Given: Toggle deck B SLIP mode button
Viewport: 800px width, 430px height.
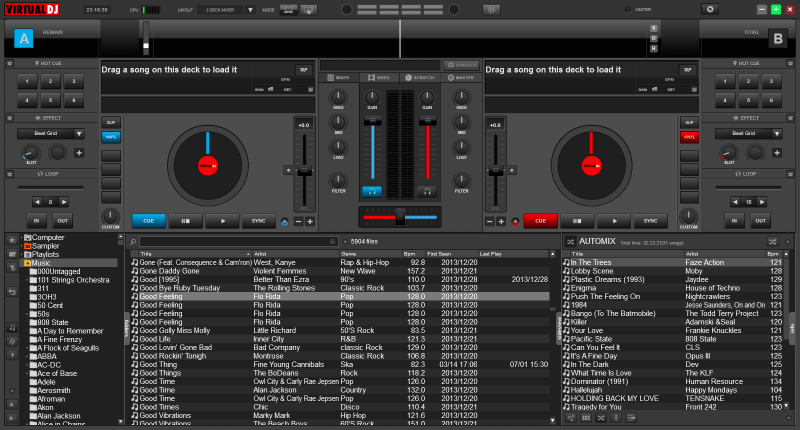Looking at the screenshot, I should pyautogui.click(x=689, y=122).
